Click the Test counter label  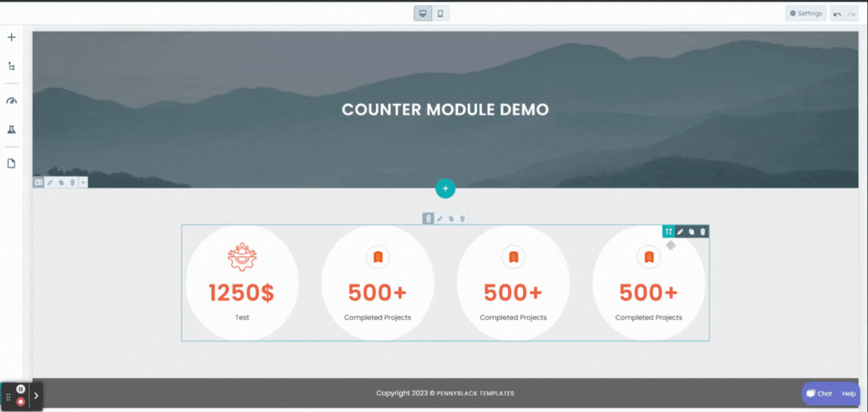[x=242, y=318]
